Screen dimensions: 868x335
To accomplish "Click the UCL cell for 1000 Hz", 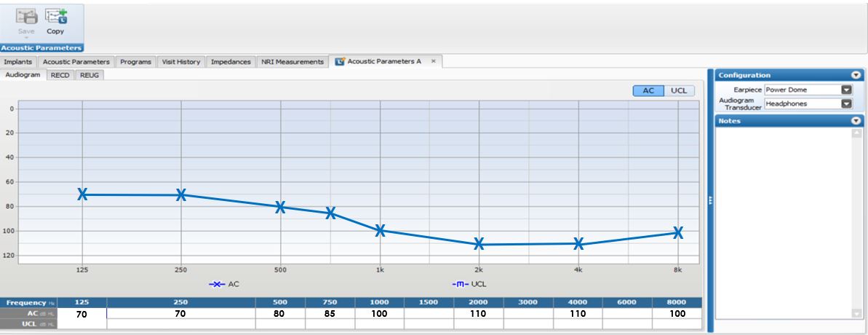I will tap(379, 324).
